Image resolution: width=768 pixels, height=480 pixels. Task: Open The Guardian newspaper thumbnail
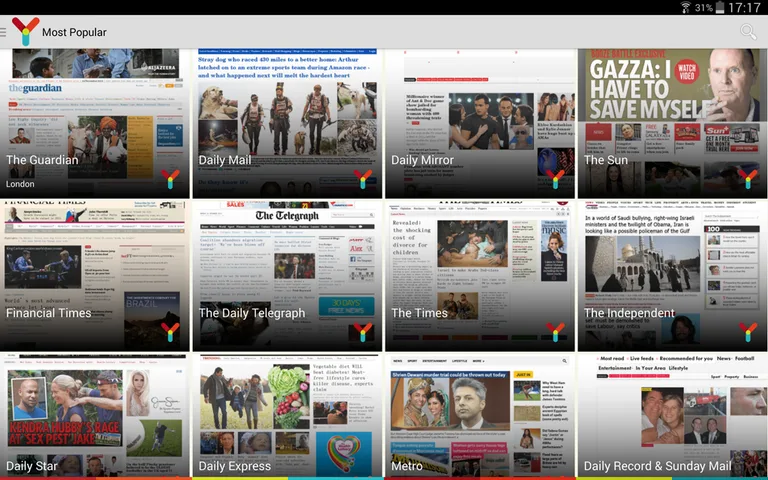click(x=95, y=123)
